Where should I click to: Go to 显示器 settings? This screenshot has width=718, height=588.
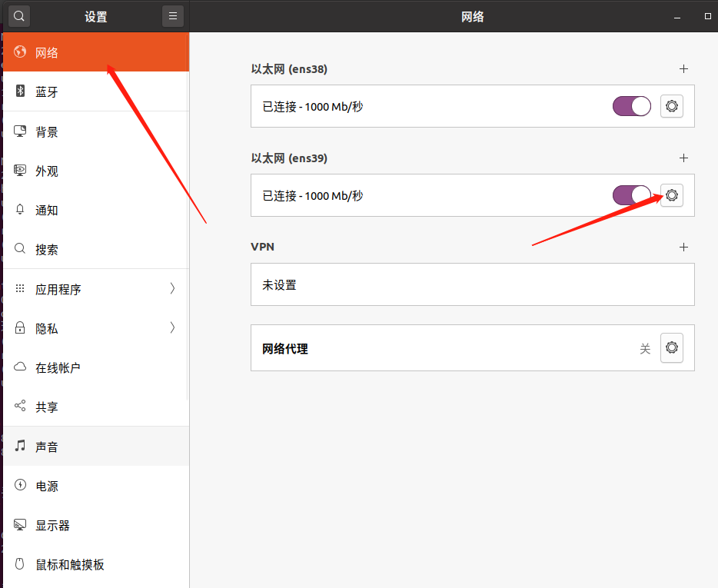coord(96,525)
